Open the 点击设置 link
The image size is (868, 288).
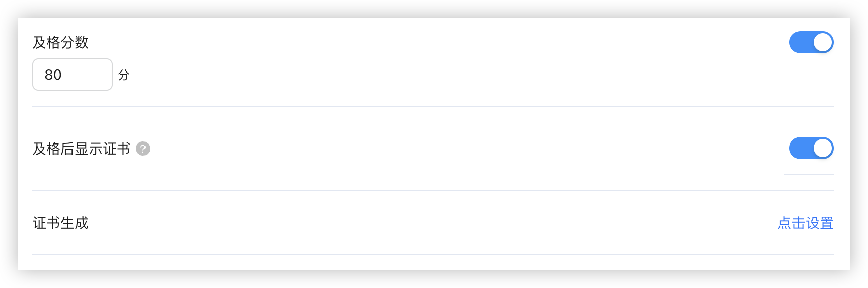click(805, 223)
